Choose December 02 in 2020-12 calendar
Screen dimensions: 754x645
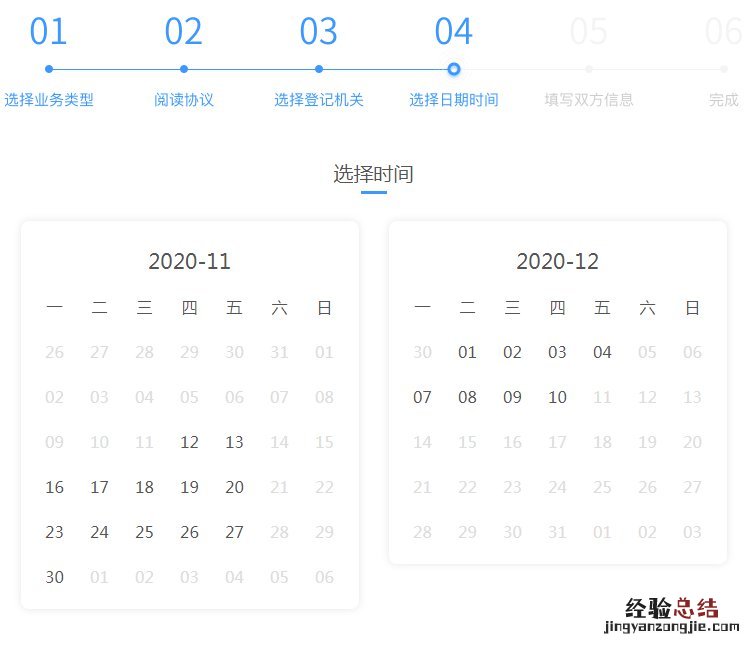(512, 352)
